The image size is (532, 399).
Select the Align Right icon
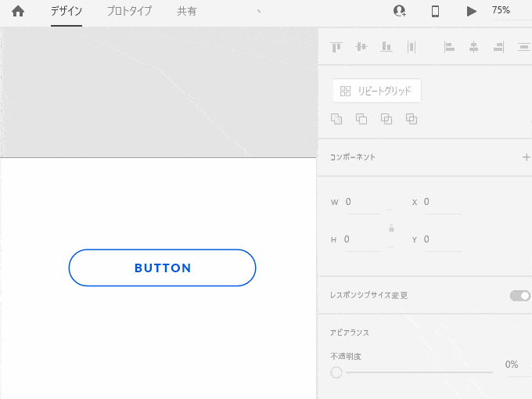[x=498, y=47]
